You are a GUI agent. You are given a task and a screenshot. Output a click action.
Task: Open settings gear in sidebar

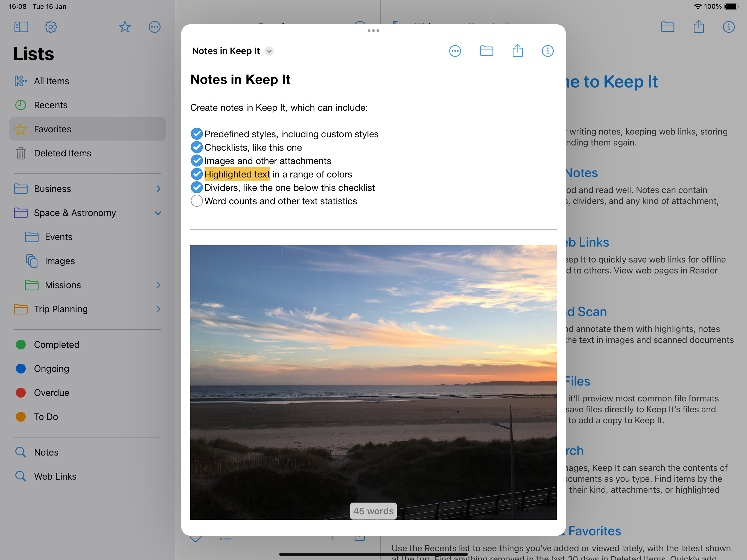(51, 27)
